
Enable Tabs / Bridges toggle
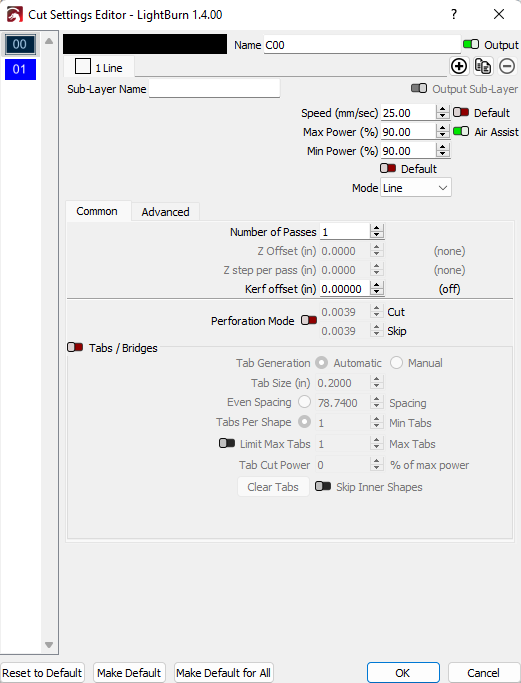[x=75, y=348]
